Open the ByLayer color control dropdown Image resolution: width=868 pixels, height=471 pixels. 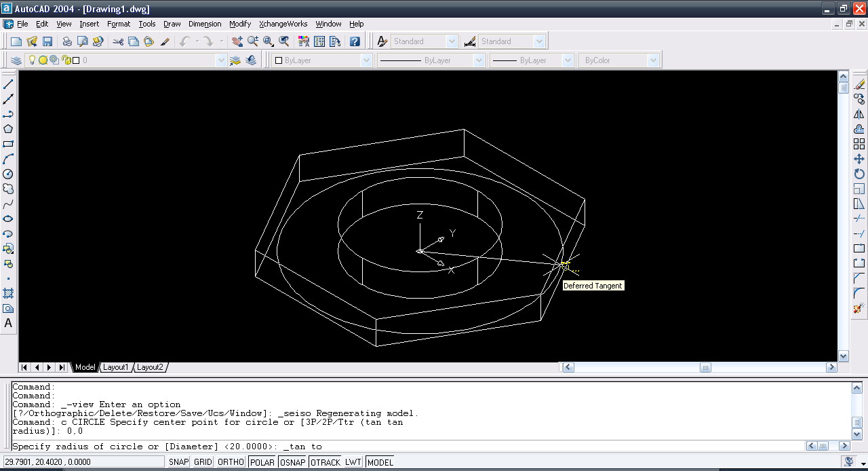367,60
